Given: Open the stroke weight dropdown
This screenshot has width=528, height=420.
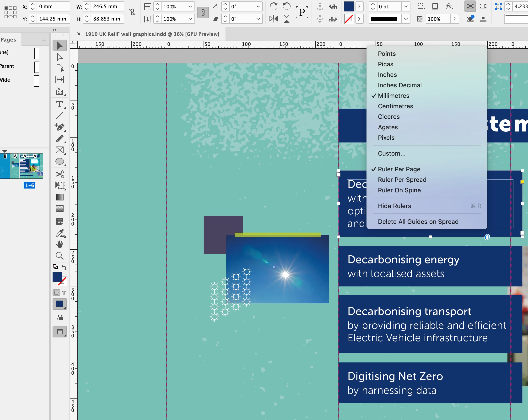Looking at the screenshot, I should [406, 7].
